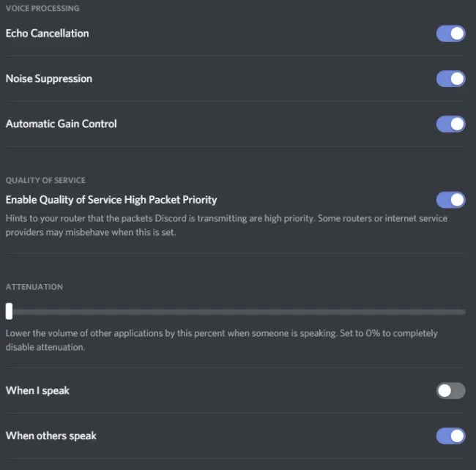476x470 pixels.
Task: Click the Attenuation section header
Action: tap(34, 287)
